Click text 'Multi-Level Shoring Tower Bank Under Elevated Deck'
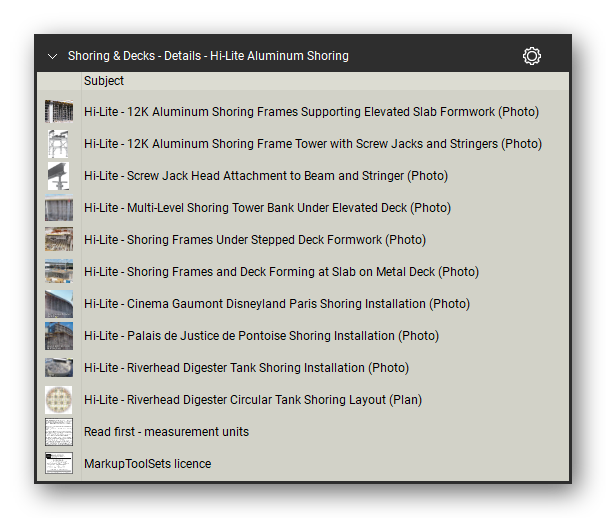The width and height of the screenshot is (606, 518). (x=267, y=208)
